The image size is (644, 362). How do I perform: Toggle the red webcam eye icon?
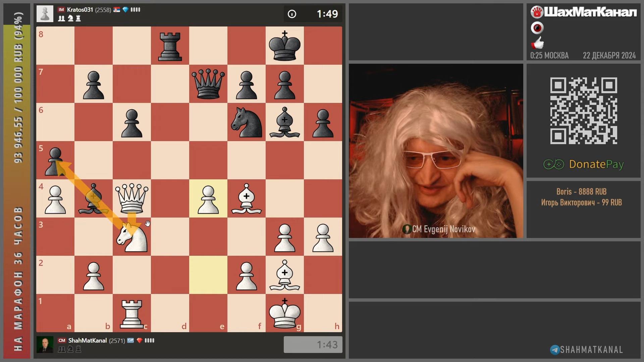537,28
